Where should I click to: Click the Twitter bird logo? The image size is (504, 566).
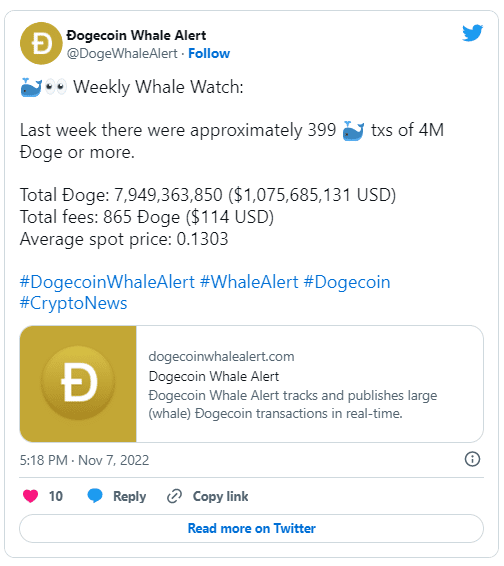pos(473,33)
